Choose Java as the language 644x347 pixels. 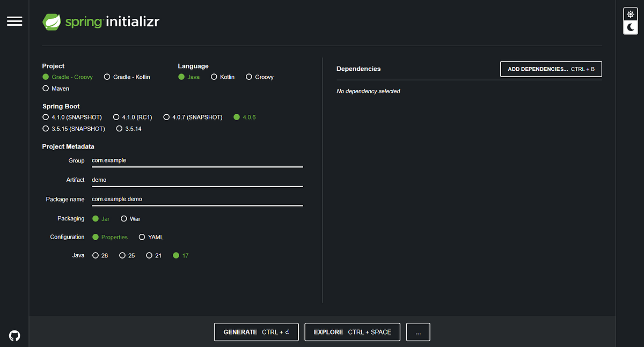[x=189, y=77]
